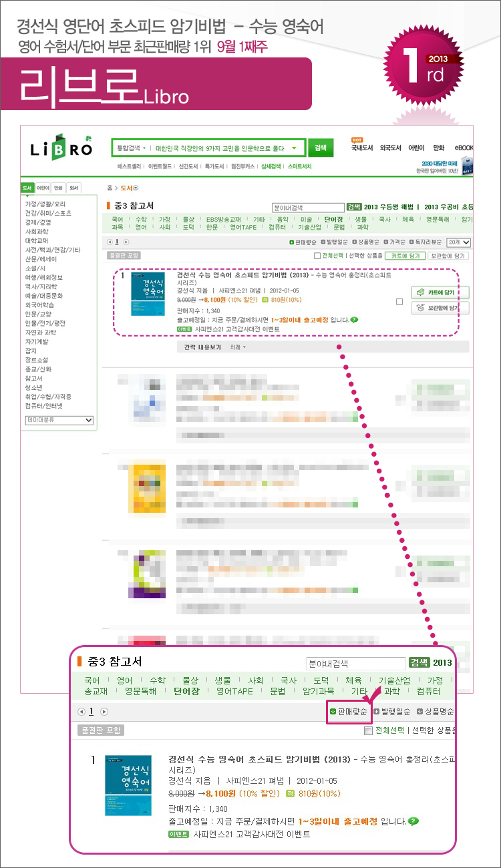Open the 통합검색 search scope dropdown
Viewport: 501px width, 868px height.
point(132,148)
